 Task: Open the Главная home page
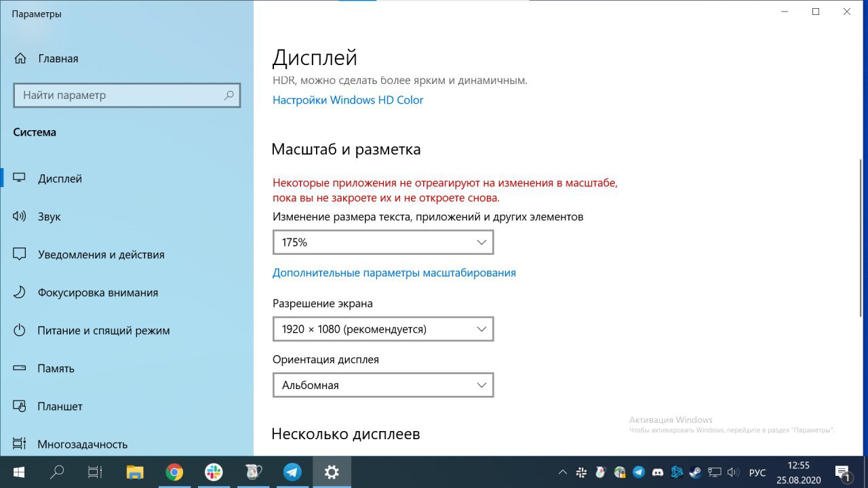[x=46, y=58]
